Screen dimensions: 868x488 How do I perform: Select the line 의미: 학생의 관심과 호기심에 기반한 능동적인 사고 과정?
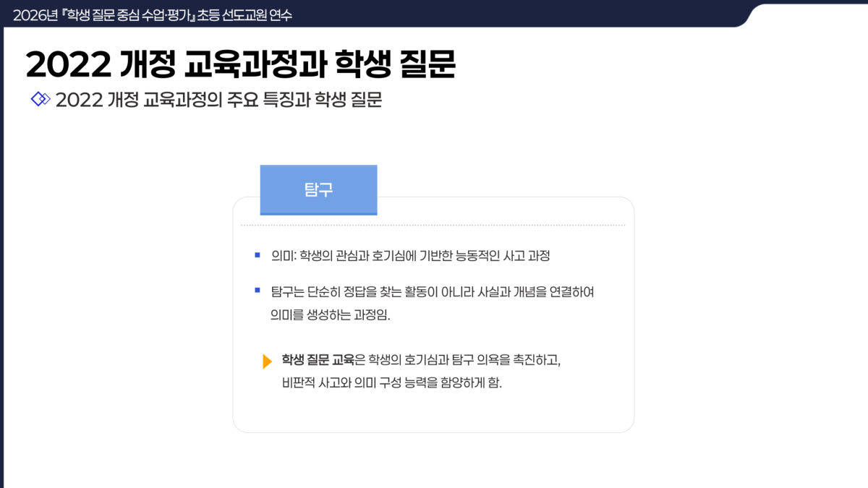point(411,256)
